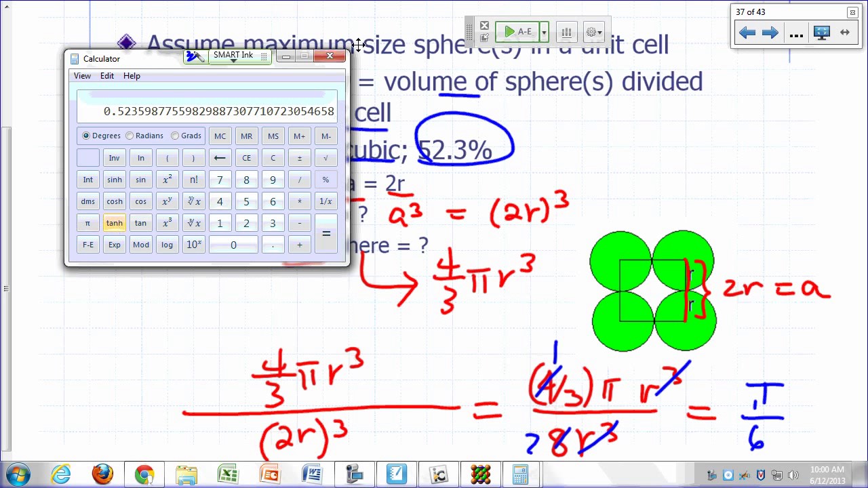Open Google Chrome from the taskbar

pos(144,474)
